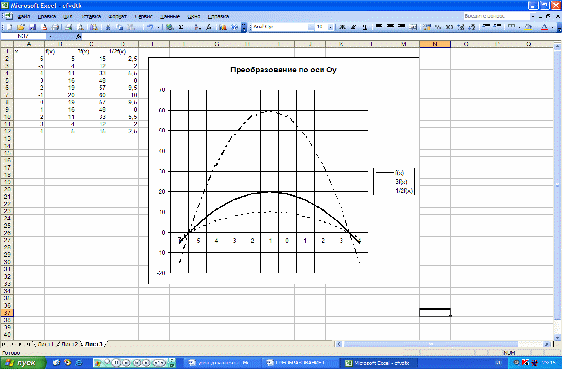Click the Undo arrow toolbar icon

[x=150, y=27]
